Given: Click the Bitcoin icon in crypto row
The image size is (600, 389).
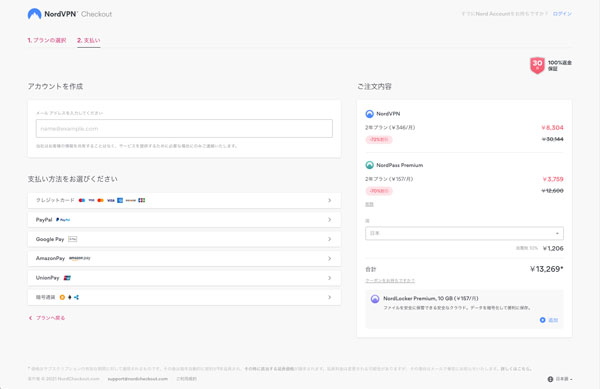Looking at the screenshot, I should click(62, 297).
